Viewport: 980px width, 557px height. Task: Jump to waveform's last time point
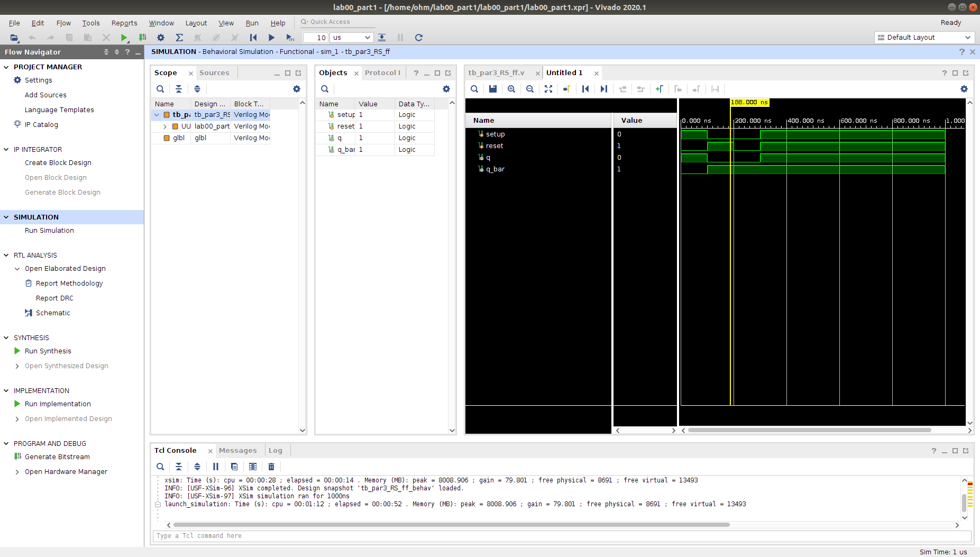pos(603,89)
